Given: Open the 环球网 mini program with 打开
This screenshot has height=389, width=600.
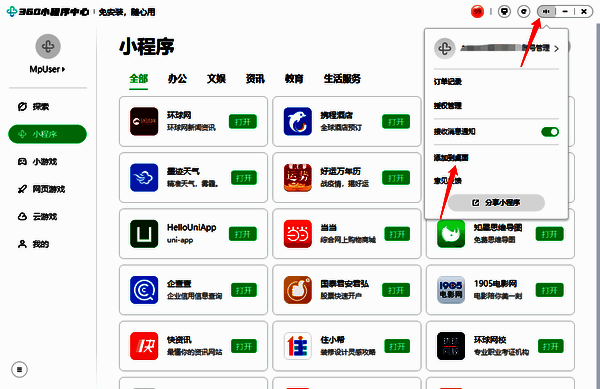Looking at the screenshot, I should [x=243, y=122].
